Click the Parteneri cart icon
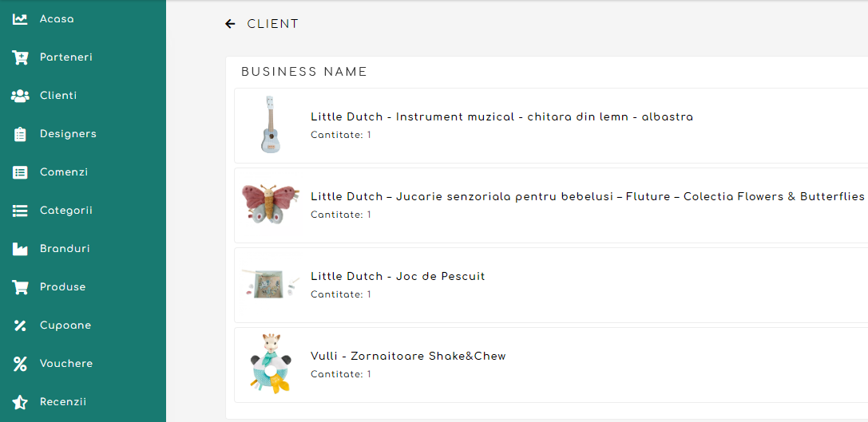 click(x=20, y=57)
